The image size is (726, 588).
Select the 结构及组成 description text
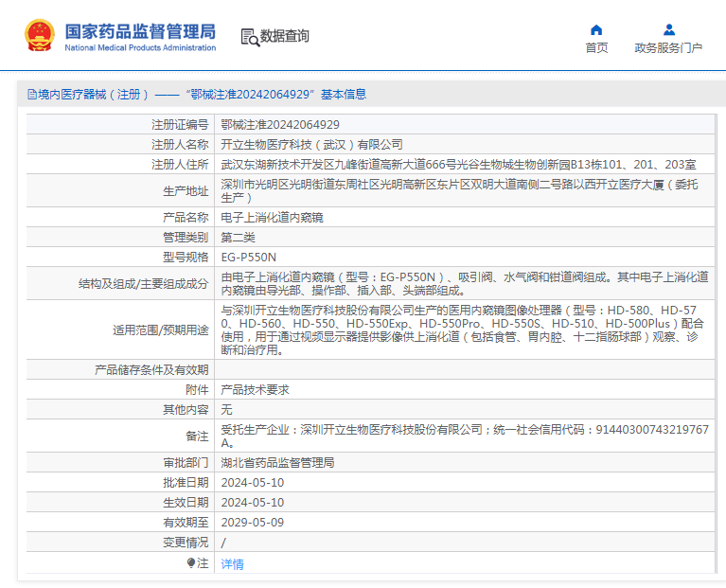[x=465, y=283]
